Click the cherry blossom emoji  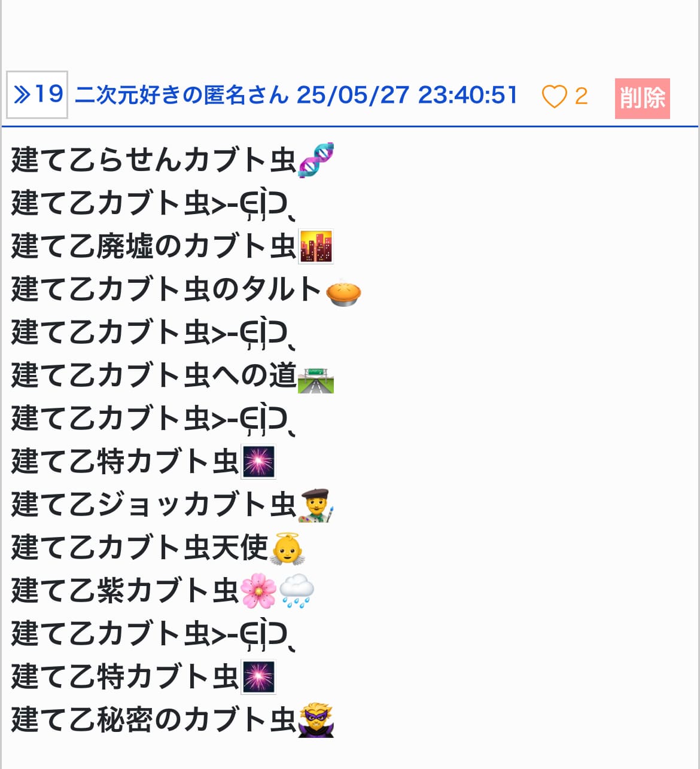click(x=258, y=591)
